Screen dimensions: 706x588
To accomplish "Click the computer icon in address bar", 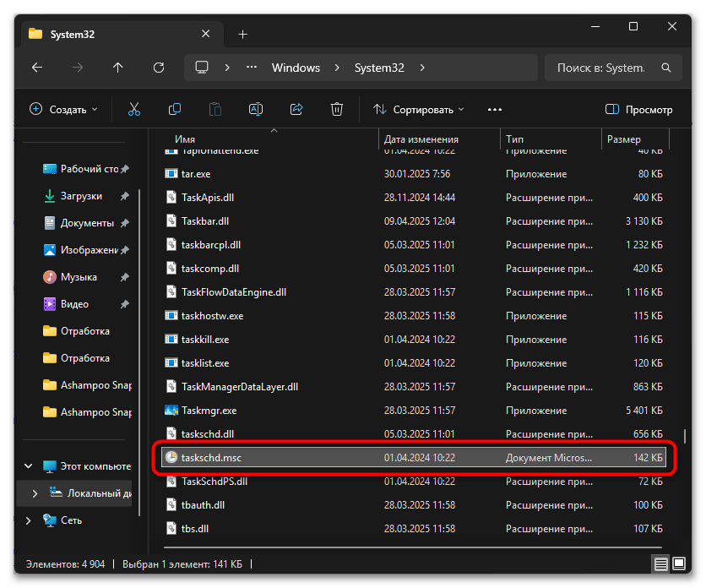I will tap(202, 68).
